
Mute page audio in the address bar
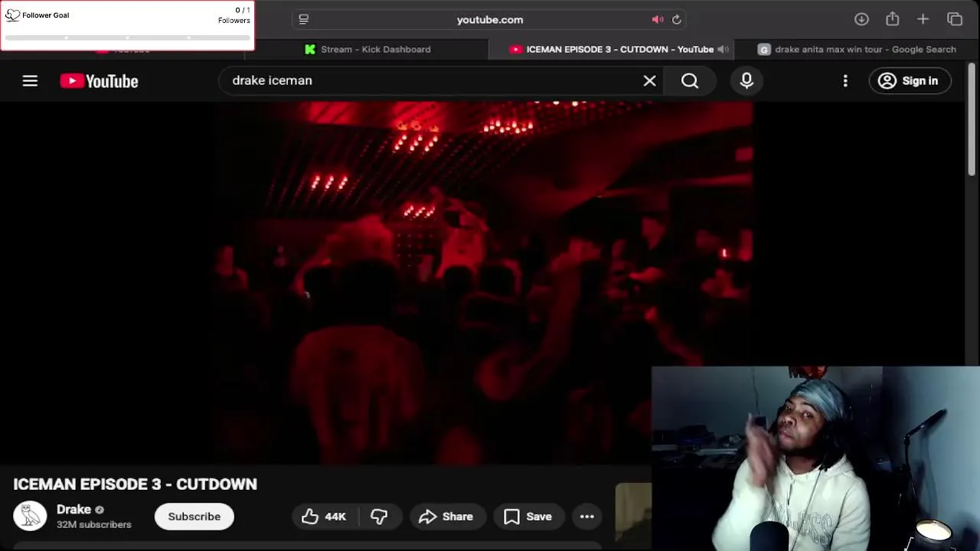658,19
